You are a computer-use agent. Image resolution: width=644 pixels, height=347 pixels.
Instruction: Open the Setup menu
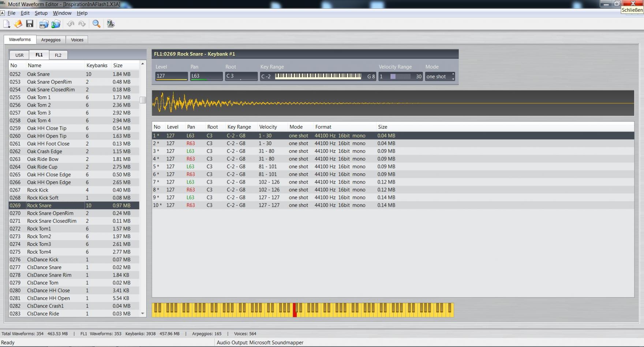[x=41, y=13]
